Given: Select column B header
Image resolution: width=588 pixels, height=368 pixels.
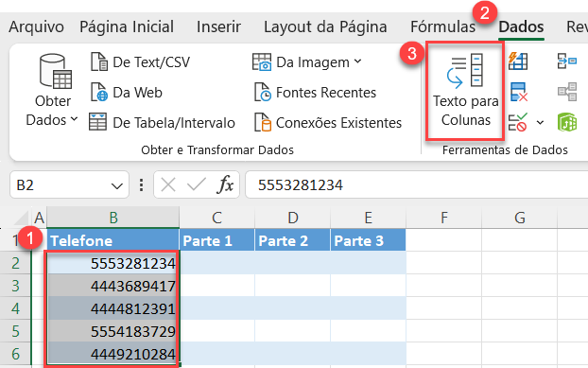Looking at the screenshot, I should click(113, 218).
